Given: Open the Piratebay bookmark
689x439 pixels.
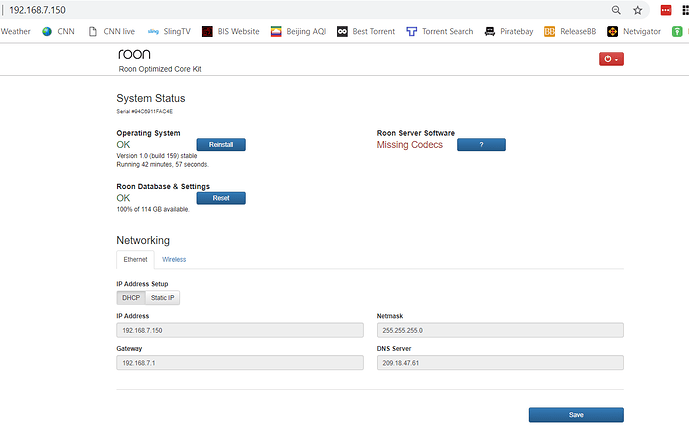Looking at the screenshot, I should coord(509,32).
